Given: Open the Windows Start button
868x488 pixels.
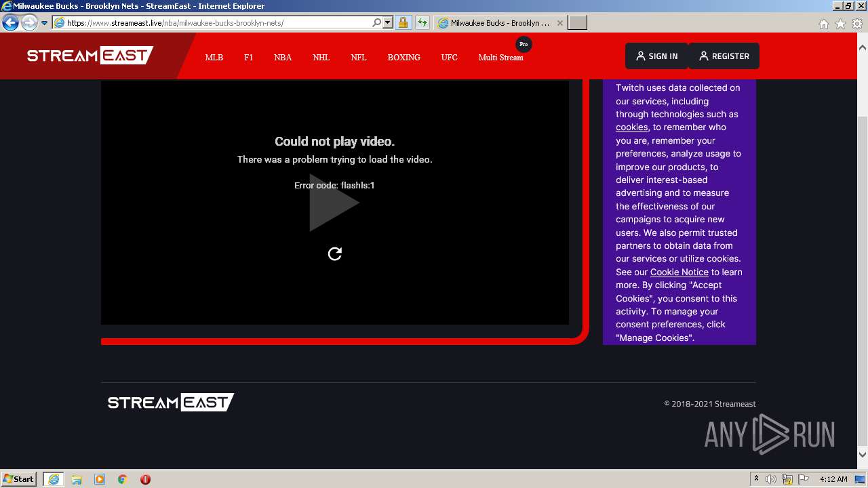Looking at the screenshot, I should click(x=19, y=479).
